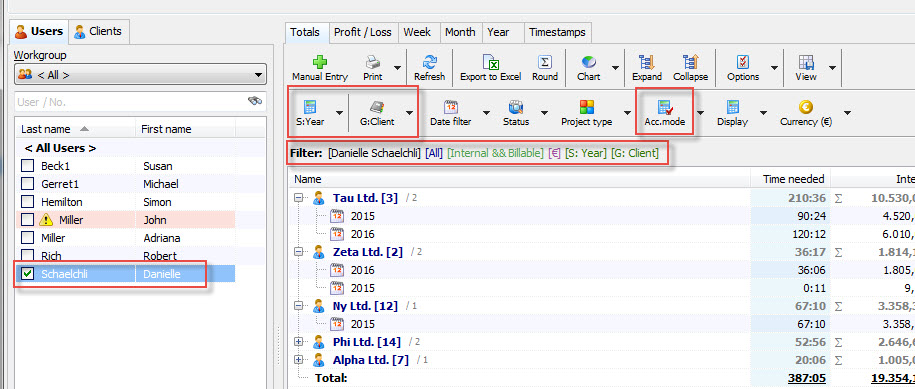Enable the John Miller checkbox

click(27, 220)
